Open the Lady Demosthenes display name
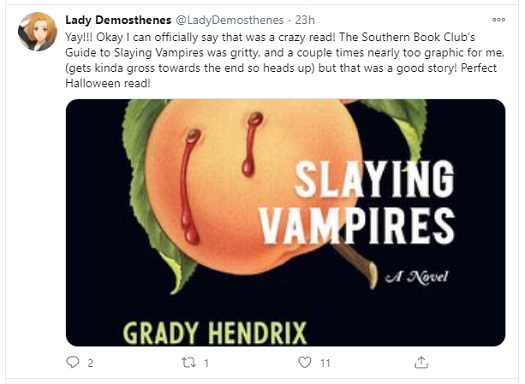This screenshot has height=384, width=525. (x=118, y=20)
